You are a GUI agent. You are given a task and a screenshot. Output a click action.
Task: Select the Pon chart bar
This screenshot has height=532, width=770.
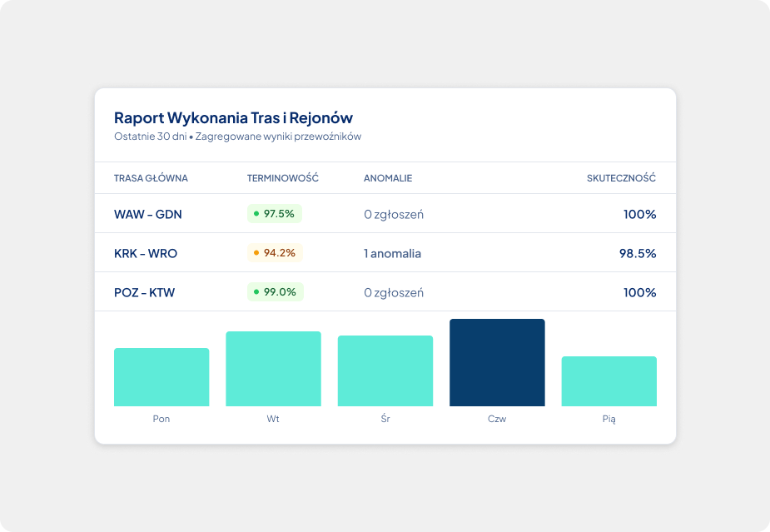[x=161, y=377]
